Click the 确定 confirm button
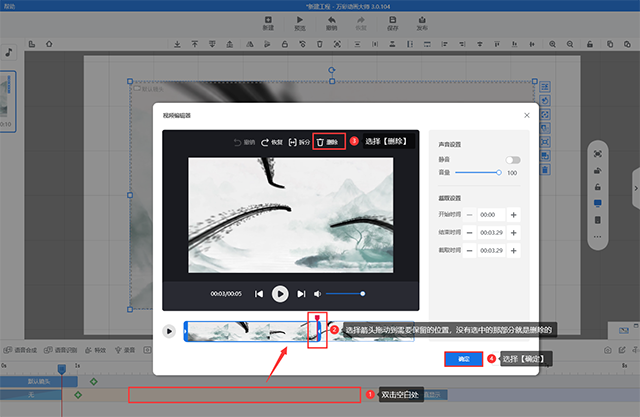640x417 pixels. coord(463,358)
